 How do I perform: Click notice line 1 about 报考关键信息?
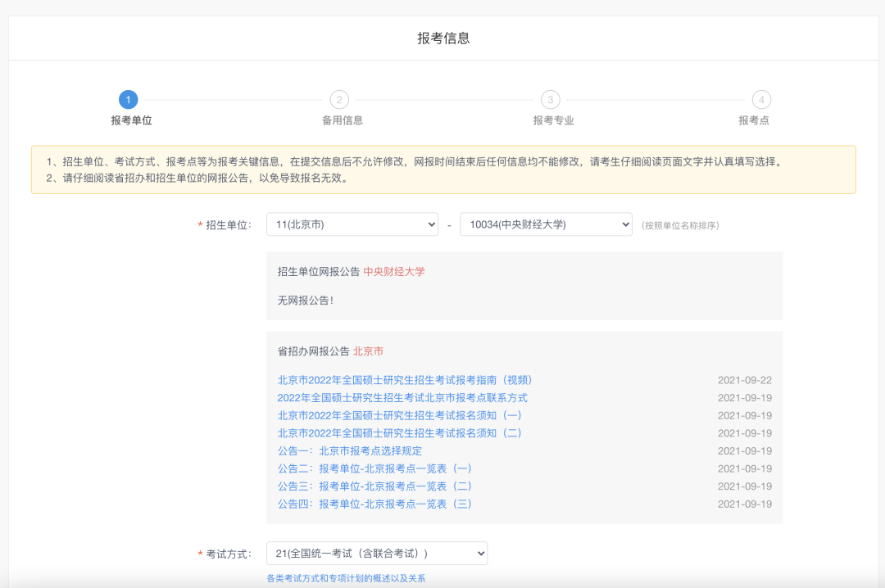pos(415,162)
